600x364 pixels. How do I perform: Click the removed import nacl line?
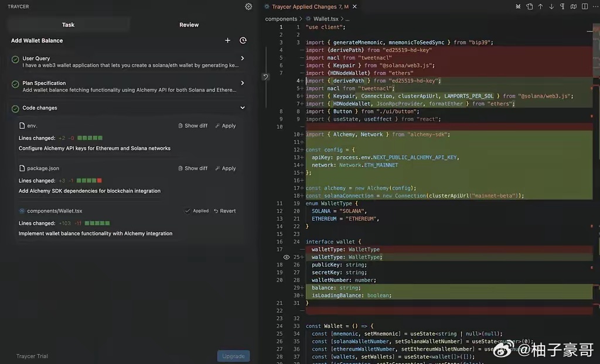coord(348,58)
